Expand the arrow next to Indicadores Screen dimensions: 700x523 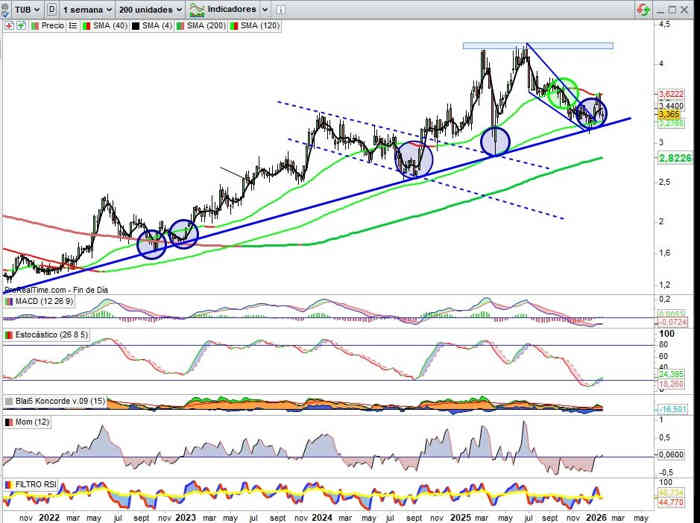[264, 8]
